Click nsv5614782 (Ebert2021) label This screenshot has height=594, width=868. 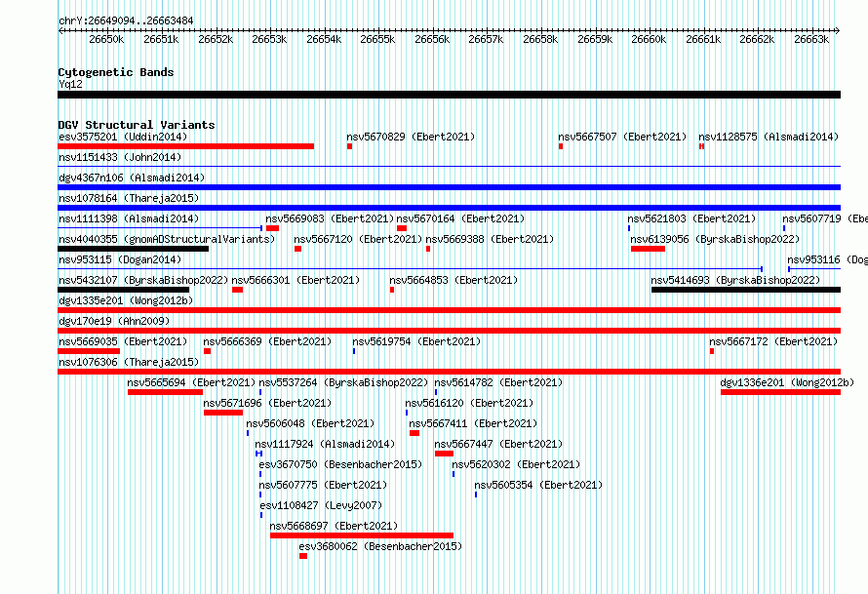[498, 382]
